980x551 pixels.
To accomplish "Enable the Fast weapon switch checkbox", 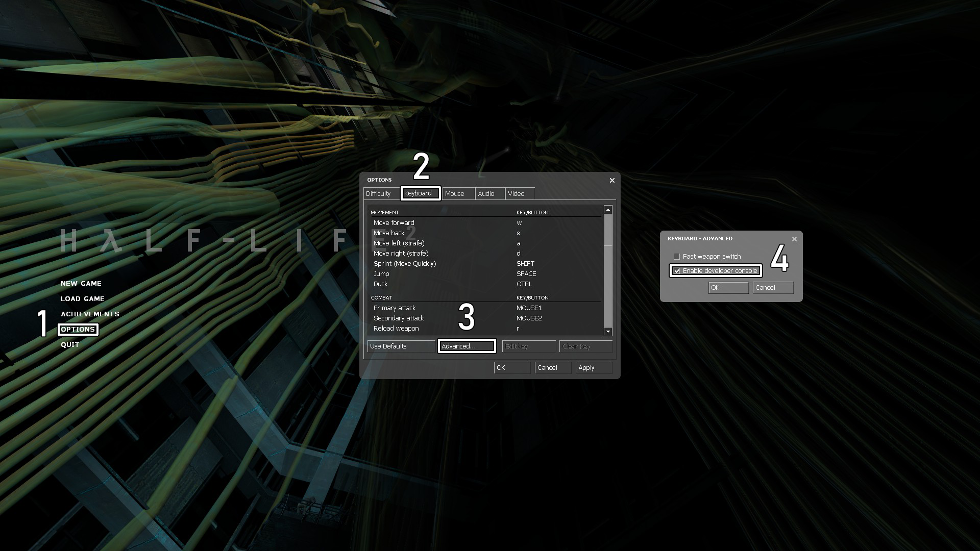I will point(677,257).
